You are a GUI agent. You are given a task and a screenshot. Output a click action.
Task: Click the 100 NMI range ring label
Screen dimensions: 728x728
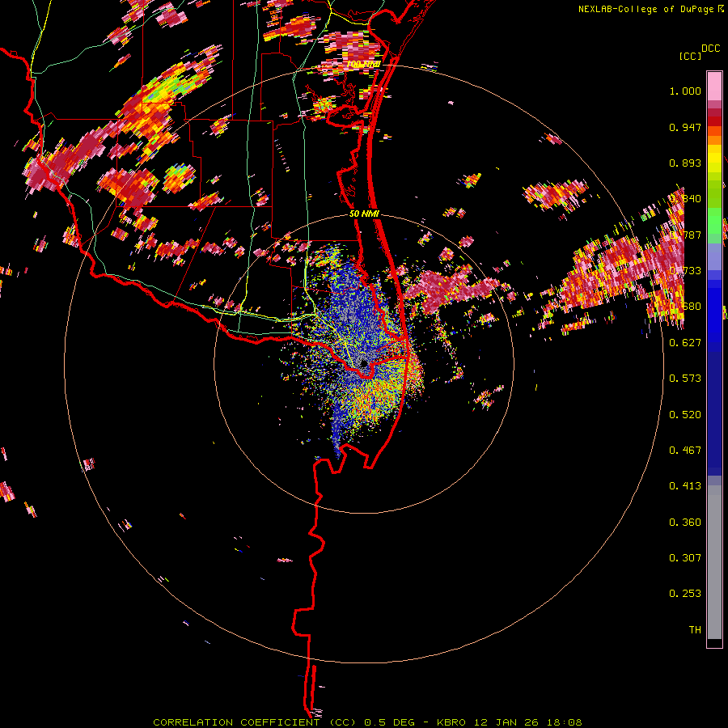[364, 64]
